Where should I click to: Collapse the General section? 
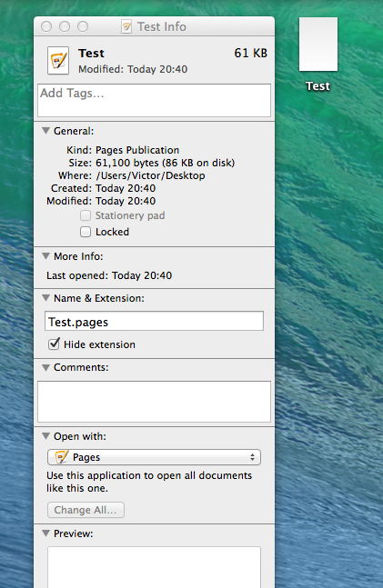tap(45, 131)
